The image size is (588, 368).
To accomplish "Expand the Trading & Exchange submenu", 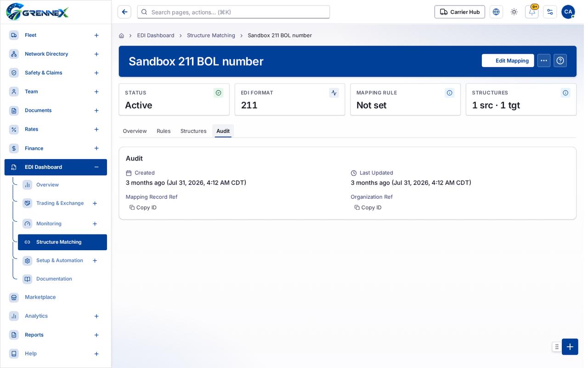I will coord(95,203).
